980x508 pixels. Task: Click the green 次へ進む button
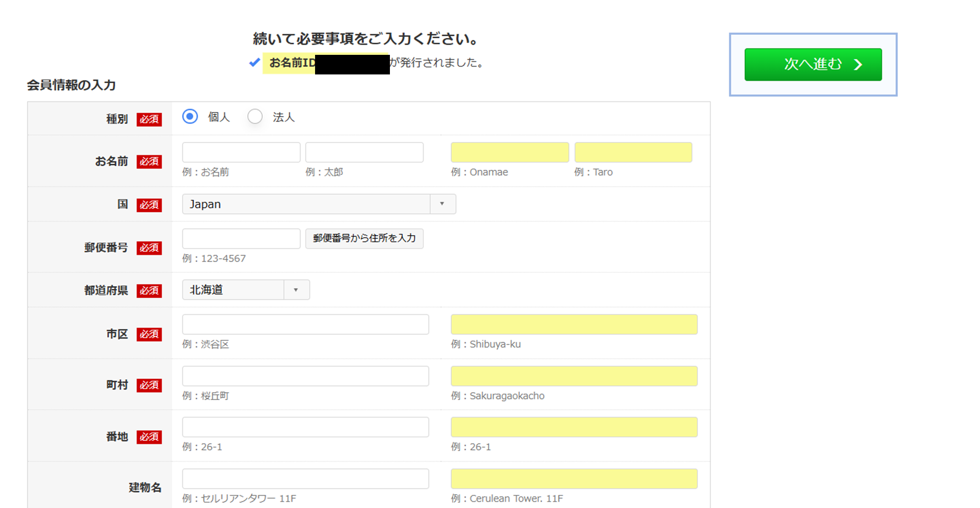pos(812,64)
